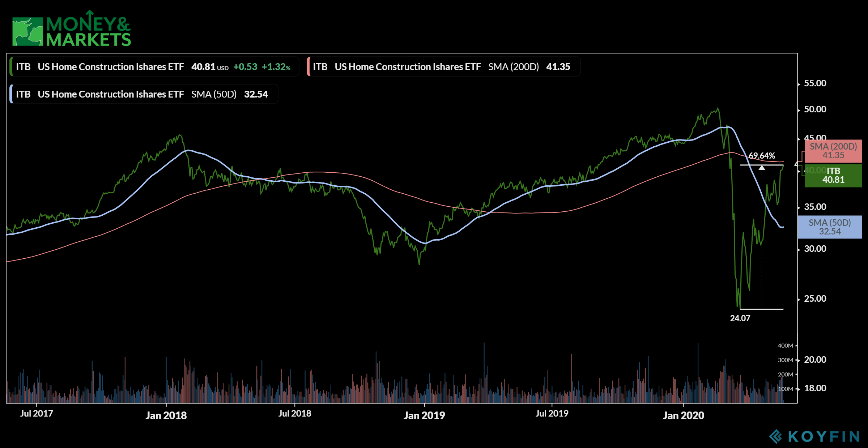Click the Koyfin logo
The height and width of the screenshot is (448, 868).
814,436
